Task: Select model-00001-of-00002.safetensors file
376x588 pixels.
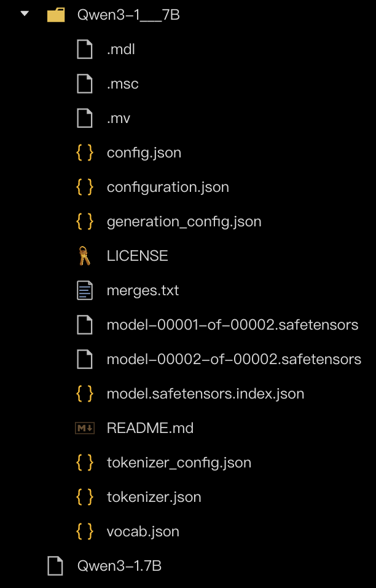Action: (x=232, y=325)
